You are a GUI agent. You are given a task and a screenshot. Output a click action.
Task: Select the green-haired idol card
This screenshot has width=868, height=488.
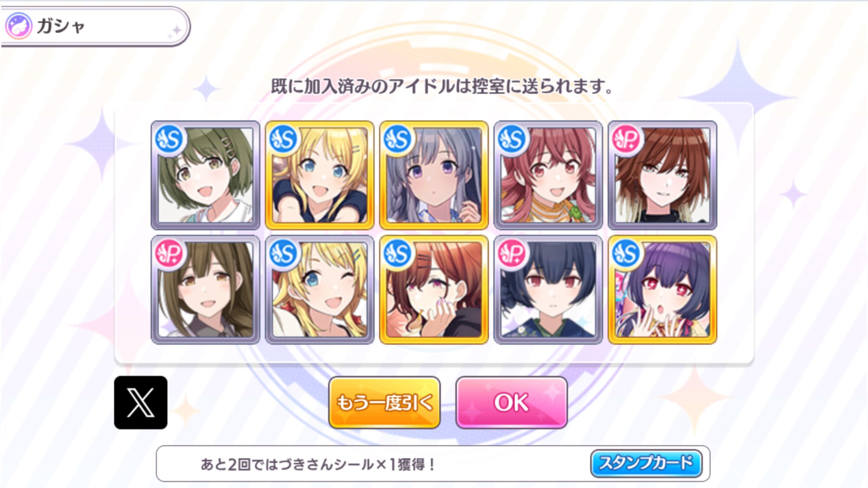[205, 175]
